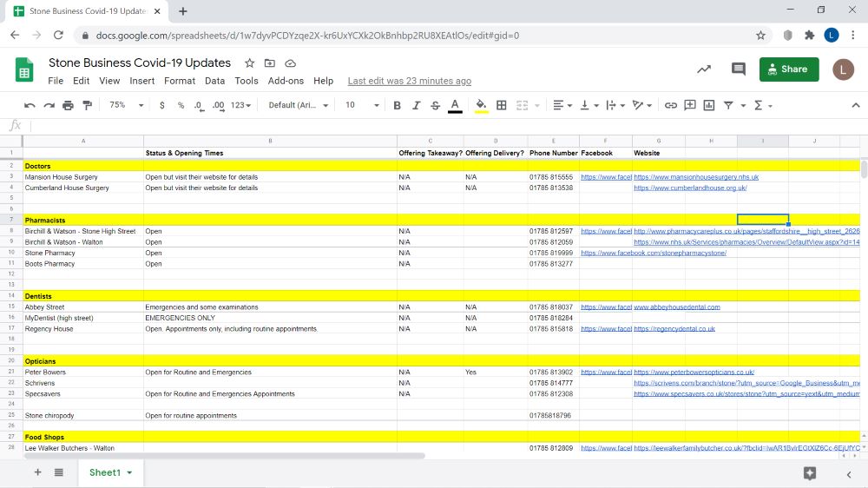This screenshot has width=868, height=488.
Task: Toggle bold formatting
Action: tap(397, 105)
